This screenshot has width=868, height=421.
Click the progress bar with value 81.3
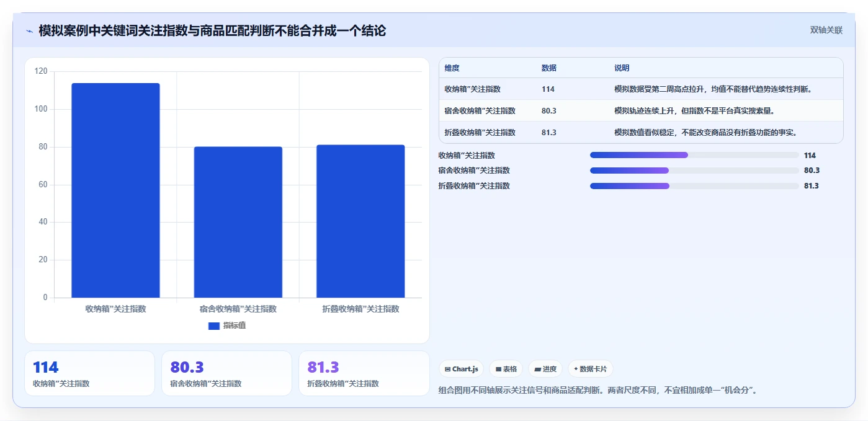[x=694, y=186]
